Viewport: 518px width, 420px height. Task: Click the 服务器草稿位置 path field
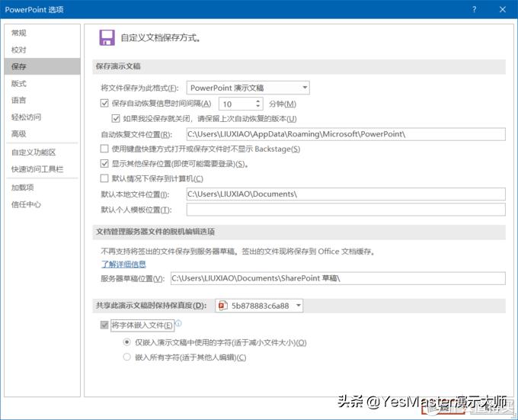pos(338,278)
